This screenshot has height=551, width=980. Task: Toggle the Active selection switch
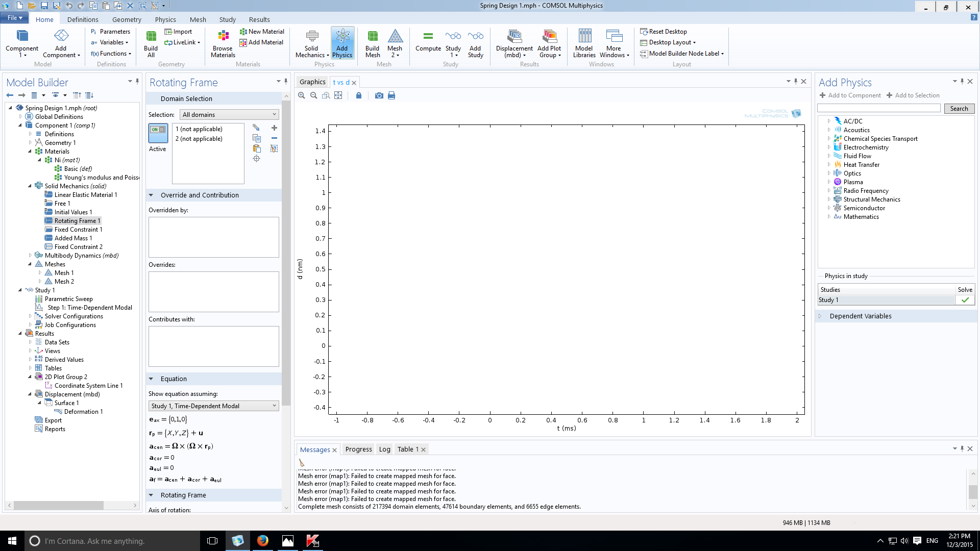(158, 133)
